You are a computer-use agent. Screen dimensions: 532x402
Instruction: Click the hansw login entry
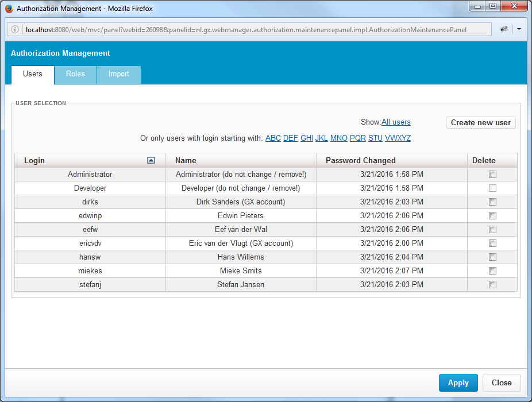[x=90, y=257]
